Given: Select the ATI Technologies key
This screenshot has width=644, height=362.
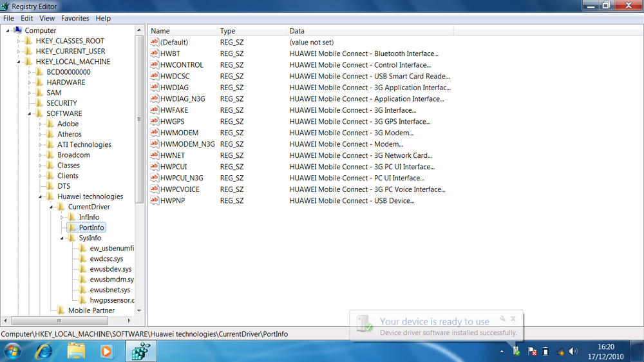Looking at the screenshot, I should pyautogui.click(x=84, y=144).
